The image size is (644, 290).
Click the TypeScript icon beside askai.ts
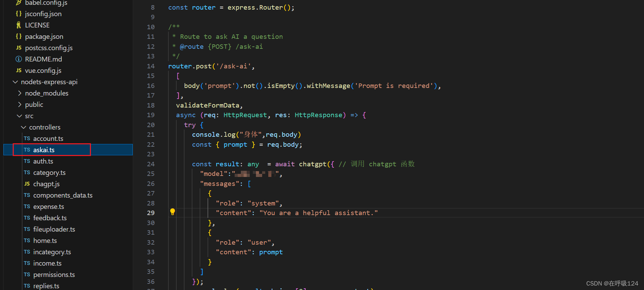[x=27, y=150]
